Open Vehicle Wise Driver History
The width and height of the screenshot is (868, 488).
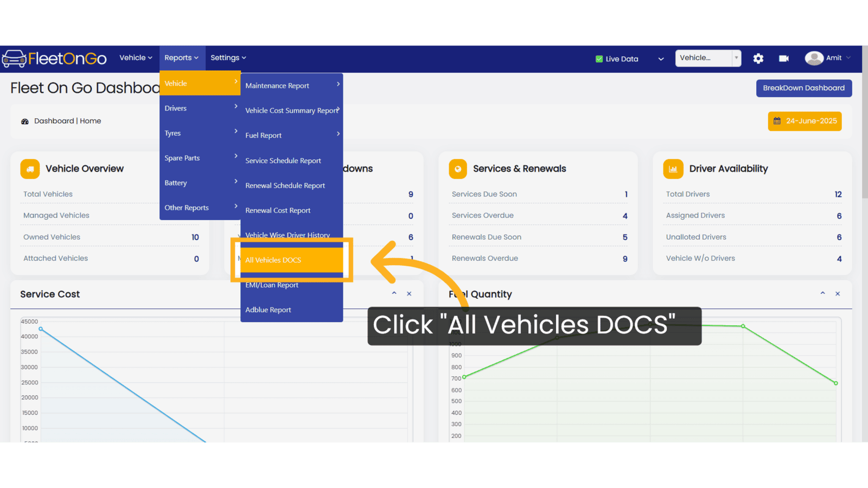click(292, 235)
